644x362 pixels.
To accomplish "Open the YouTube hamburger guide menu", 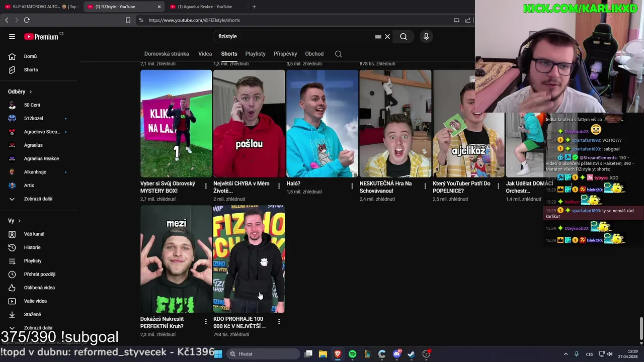I will pos(12,36).
